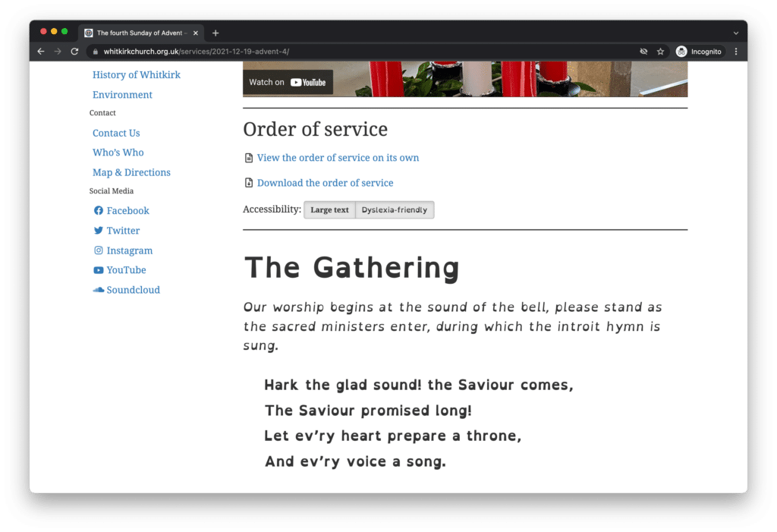Click hymn line 'And ev'ry voice a song.'
Viewport: 777px width, 532px height.
point(355,461)
